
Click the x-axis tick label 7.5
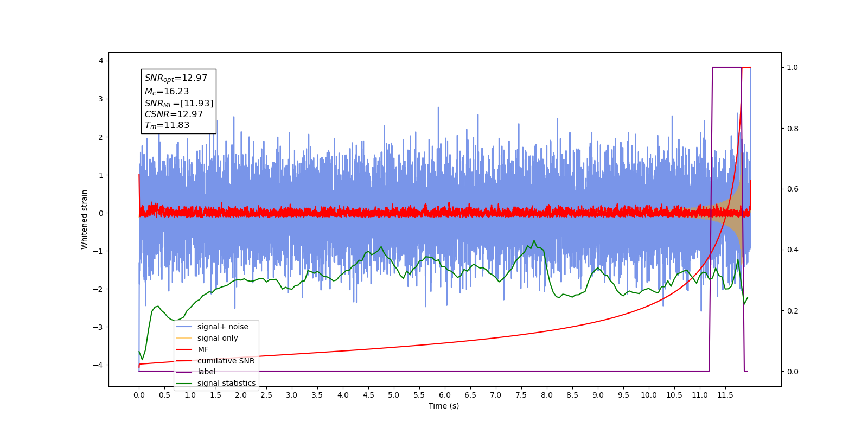[x=521, y=395]
